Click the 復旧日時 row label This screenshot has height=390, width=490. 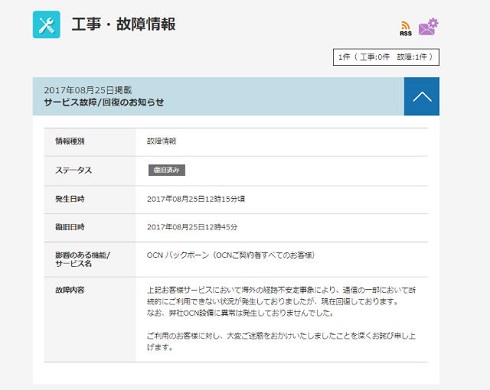(x=70, y=227)
